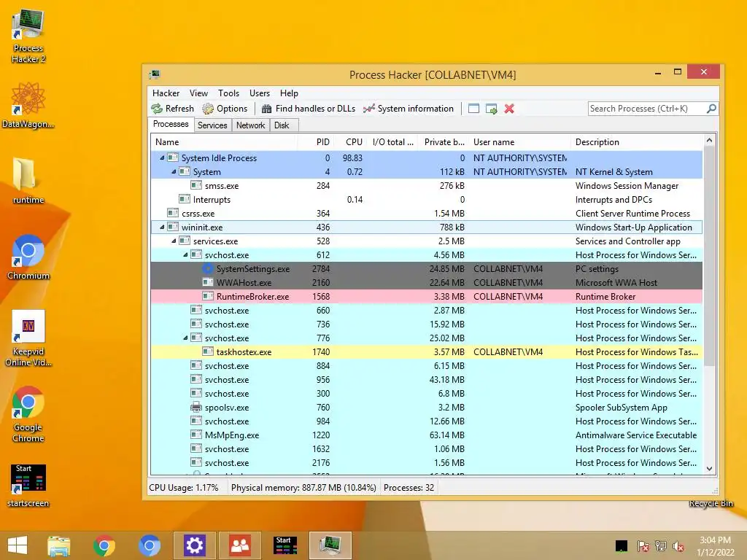Sort by Private bytes column header

443,142
